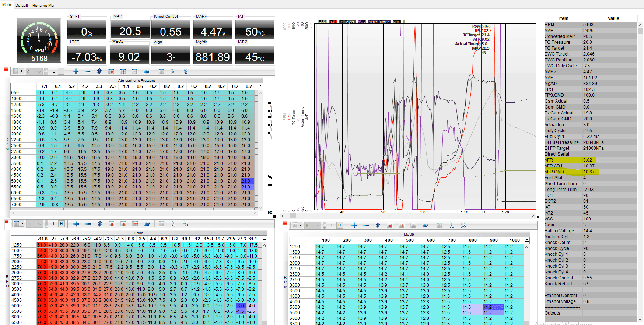This screenshot has height=325, width=644.
Task: Switch to the Default tab
Action: [22, 5]
